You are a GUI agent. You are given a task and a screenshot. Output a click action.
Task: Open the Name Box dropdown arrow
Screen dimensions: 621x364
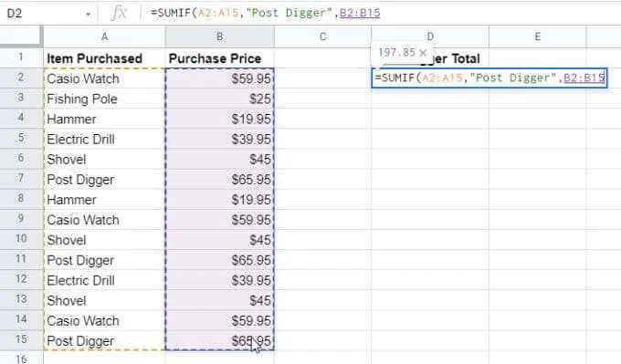coord(88,15)
